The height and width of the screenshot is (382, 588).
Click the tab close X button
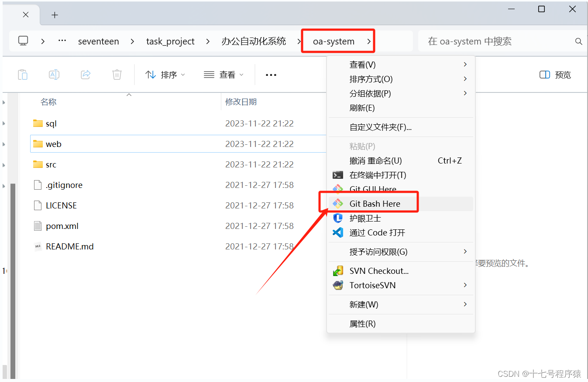(x=26, y=14)
